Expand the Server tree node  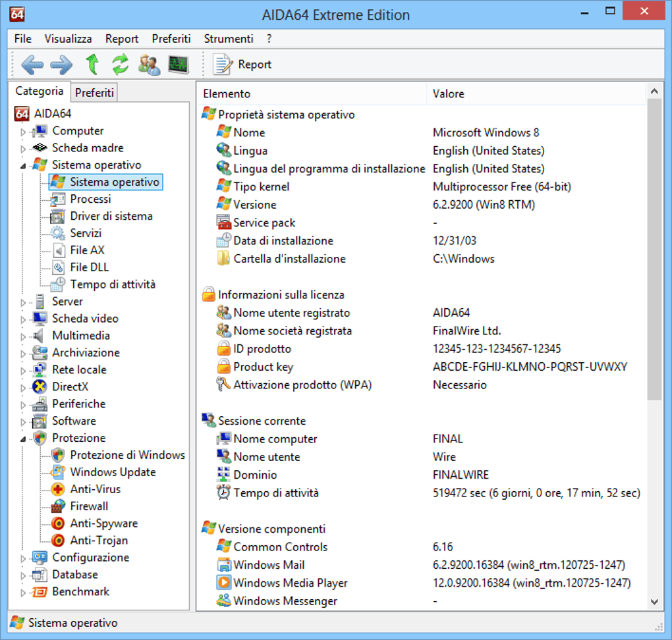click(23, 302)
